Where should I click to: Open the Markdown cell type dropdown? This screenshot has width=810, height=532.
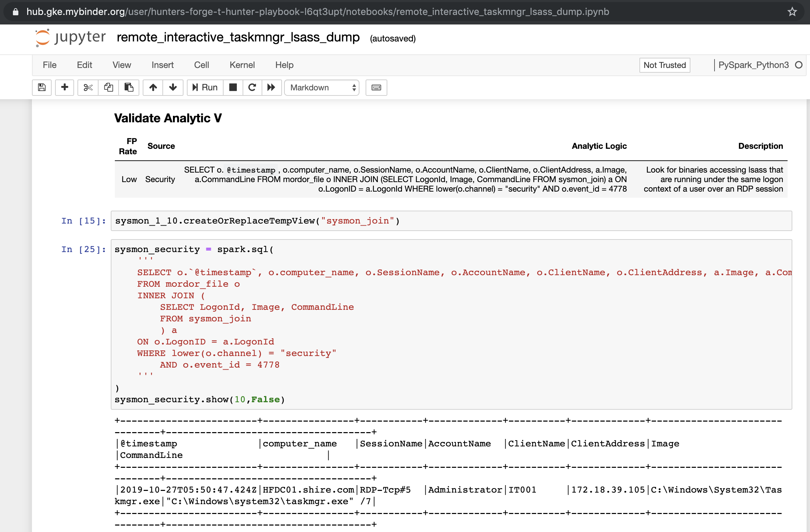(x=321, y=87)
